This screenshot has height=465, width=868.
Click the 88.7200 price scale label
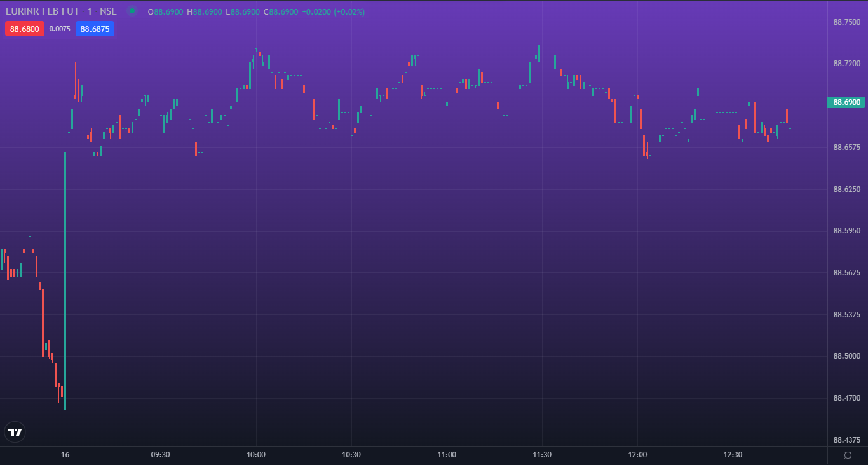846,64
